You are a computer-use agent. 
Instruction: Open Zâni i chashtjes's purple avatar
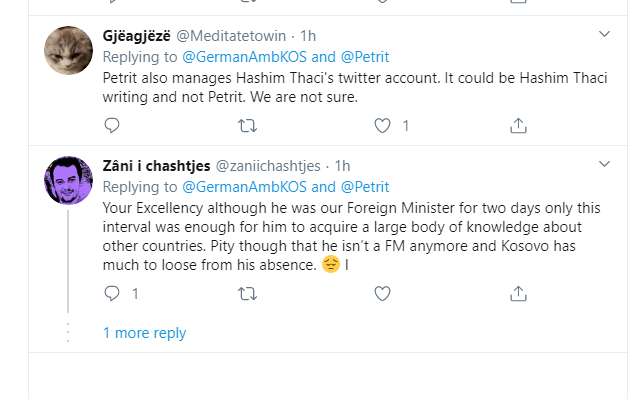68,180
